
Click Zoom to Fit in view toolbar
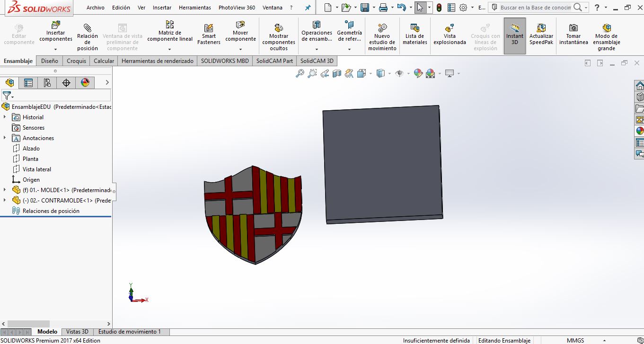300,73
